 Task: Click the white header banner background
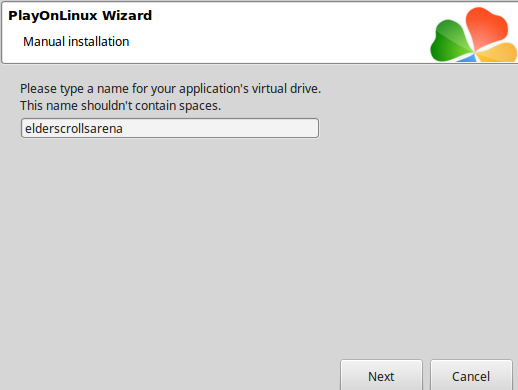(267, 33)
